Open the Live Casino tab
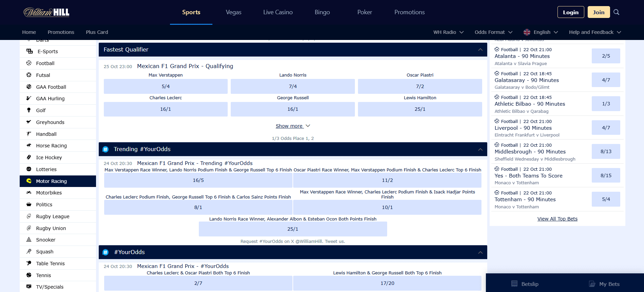644x292 pixels. coord(278,12)
